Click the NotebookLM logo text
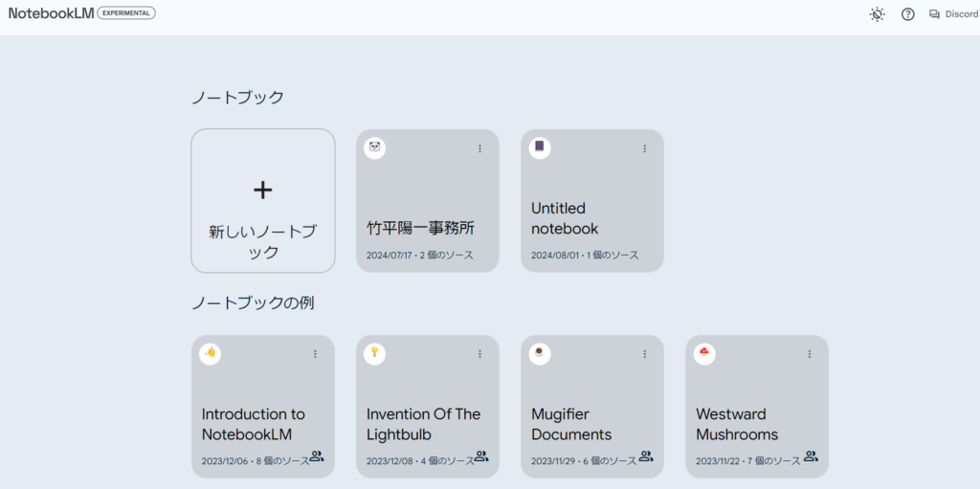Screen dimensions: 980x489 point(51,13)
